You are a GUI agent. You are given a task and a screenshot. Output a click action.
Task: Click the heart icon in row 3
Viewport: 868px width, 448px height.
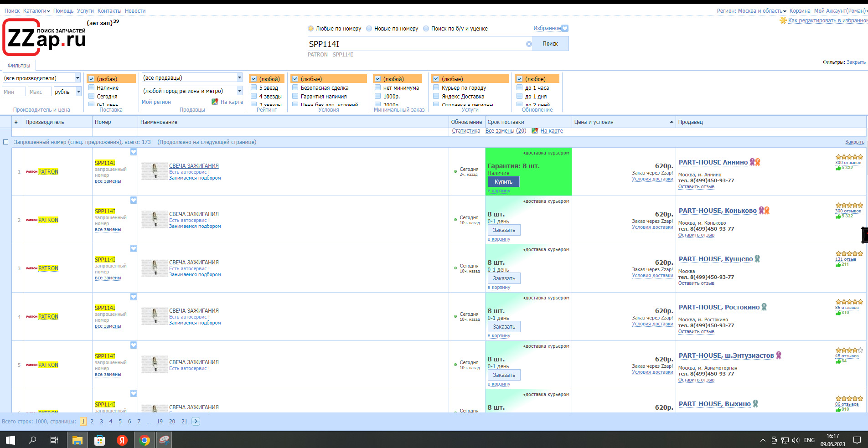click(134, 248)
